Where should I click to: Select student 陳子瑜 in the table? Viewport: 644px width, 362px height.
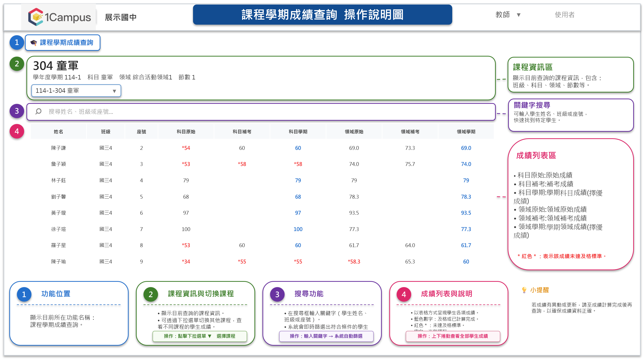click(x=58, y=261)
